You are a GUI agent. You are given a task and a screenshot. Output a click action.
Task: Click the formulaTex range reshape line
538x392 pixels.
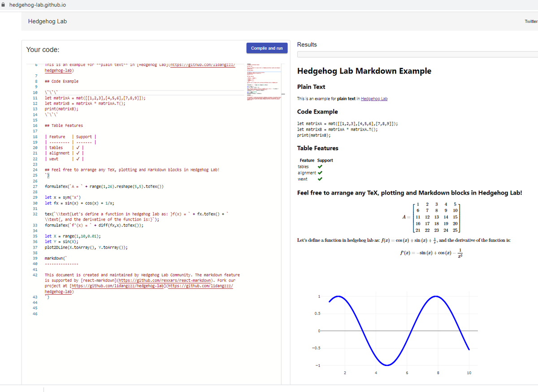[x=104, y=186]
